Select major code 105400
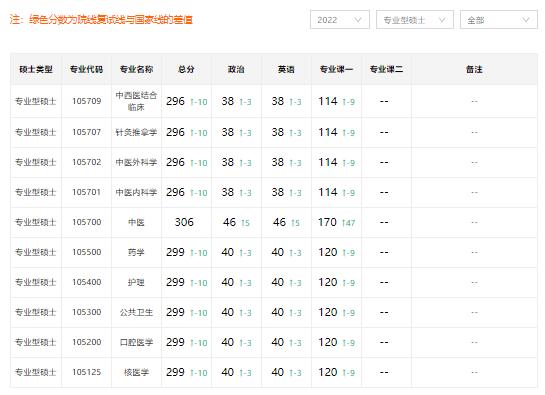Viewport: 545px width, 395px height. click(x=87, y=282)
